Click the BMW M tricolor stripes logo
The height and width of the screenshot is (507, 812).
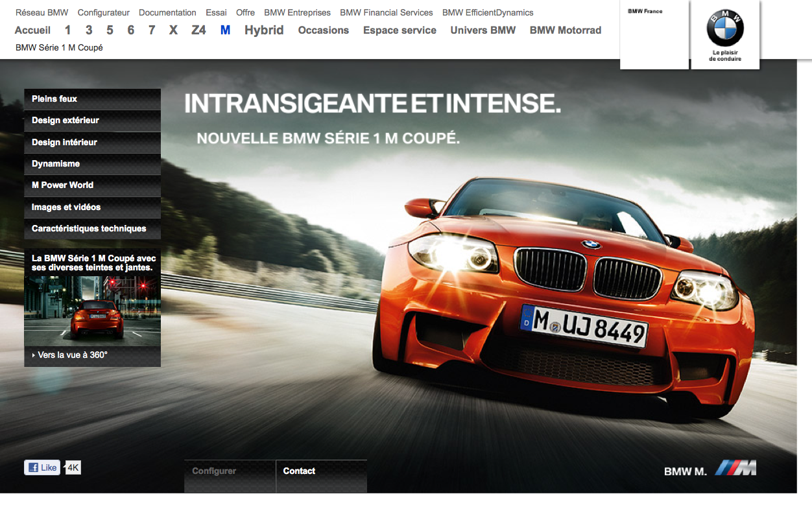[735, 469]
